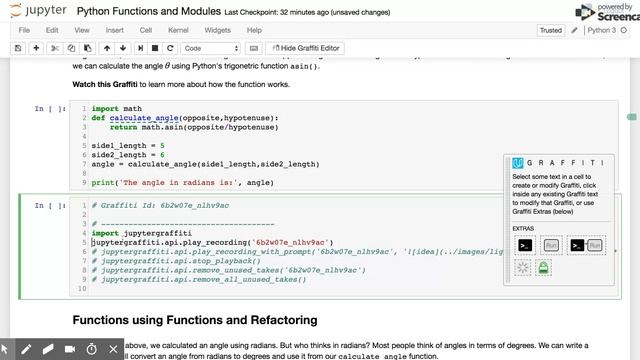
Task: Open the View menu
Action: 82,30
